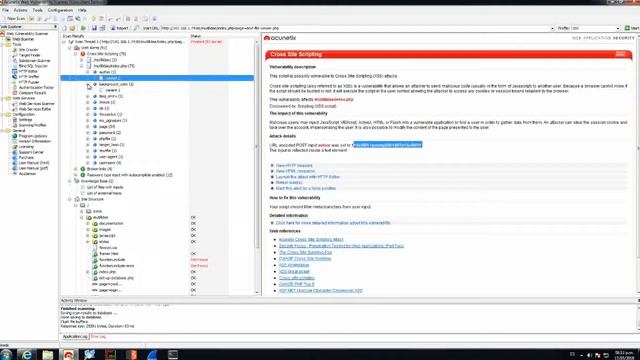This screenshot has width=640, height=360.
Task: Open the File menu
Action: (5, 10)
